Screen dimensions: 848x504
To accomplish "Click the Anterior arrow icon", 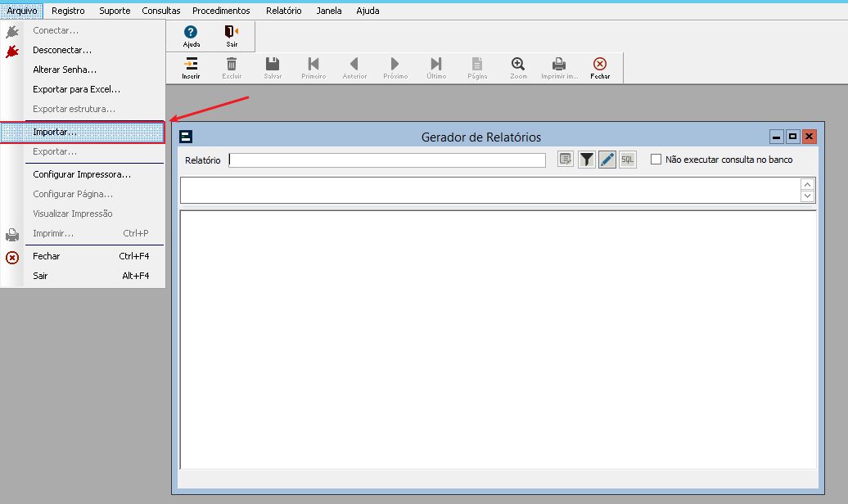I will click(x=354, y=64).
